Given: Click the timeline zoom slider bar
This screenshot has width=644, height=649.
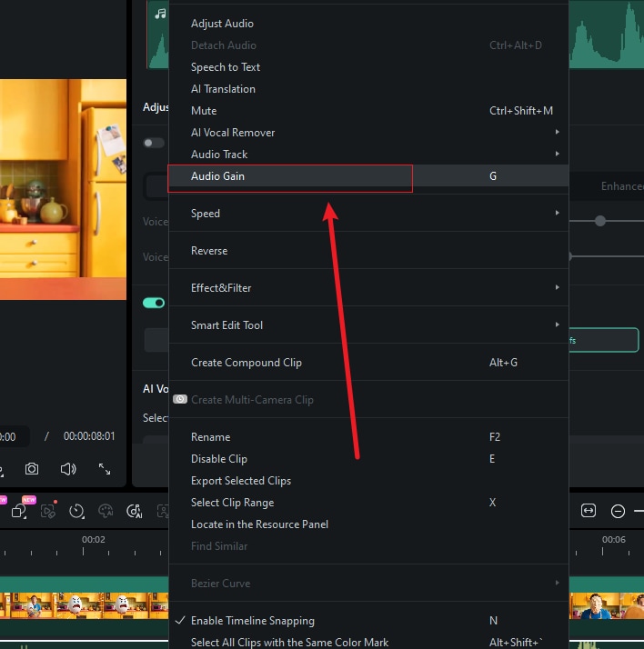Looking at the screenshot, I should point(639,511).
